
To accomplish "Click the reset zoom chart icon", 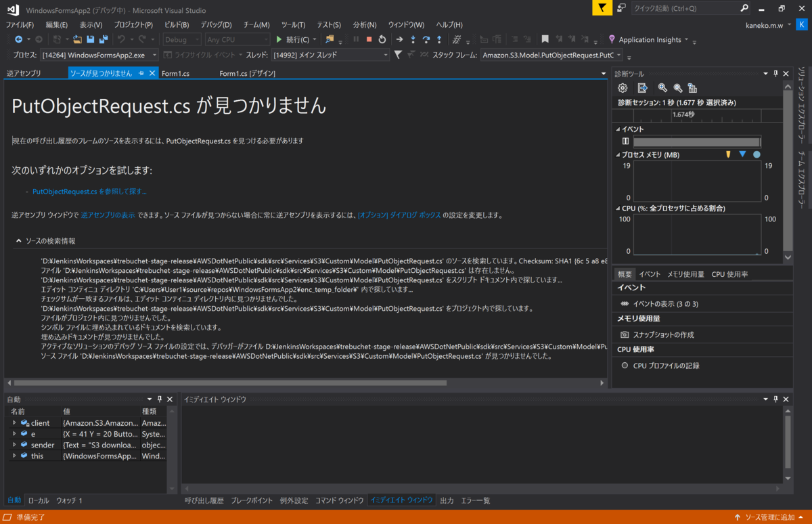I will click(x=692, y=88).
